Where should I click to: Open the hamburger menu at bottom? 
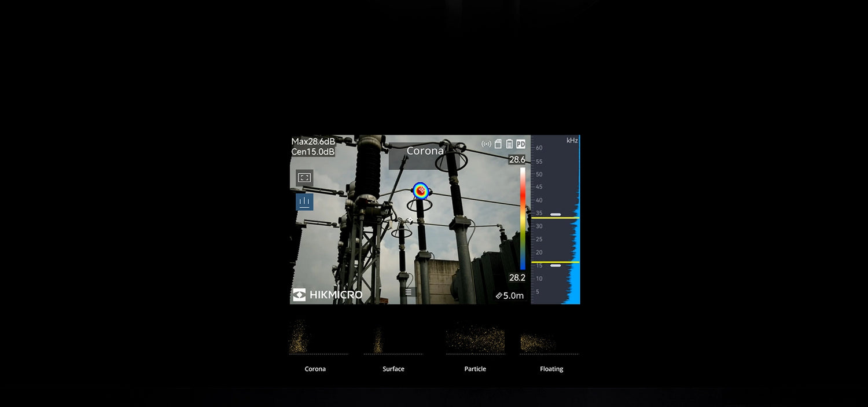[x=408, y=292]
